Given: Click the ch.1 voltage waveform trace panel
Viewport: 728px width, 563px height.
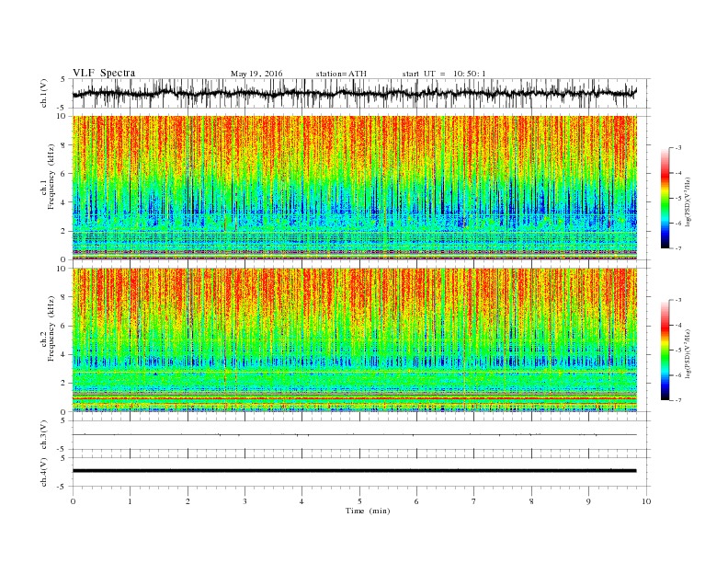Looking at the screenshot, I should (361, 93).
